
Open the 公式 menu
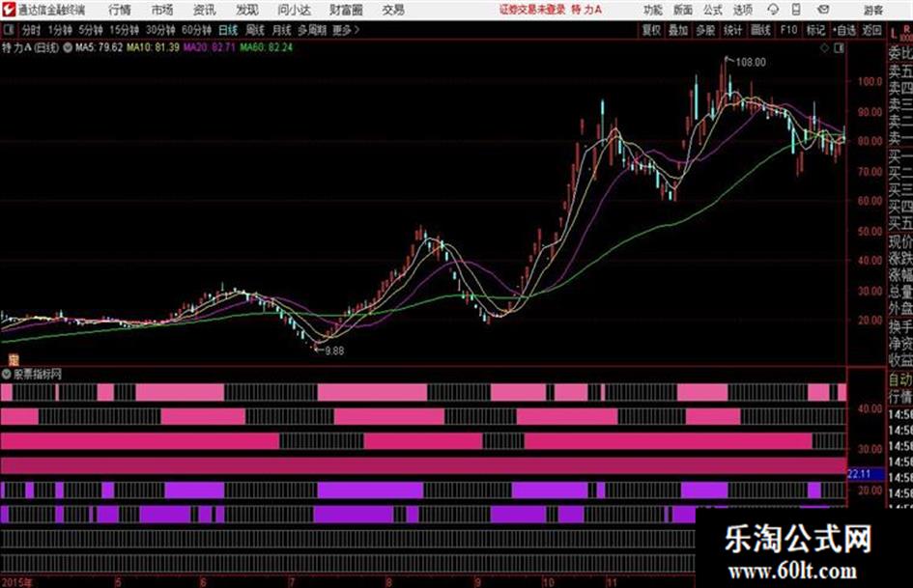click(713, 10)
